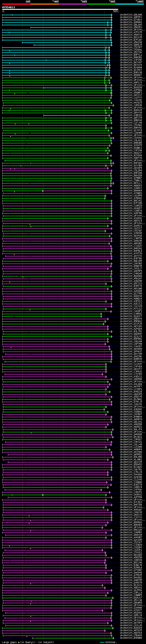Viewport: 146px width, 644px height.
Task: Select hit UniRef100_C0PIM0
Action: pyautogui.click(x=131, y=60)
